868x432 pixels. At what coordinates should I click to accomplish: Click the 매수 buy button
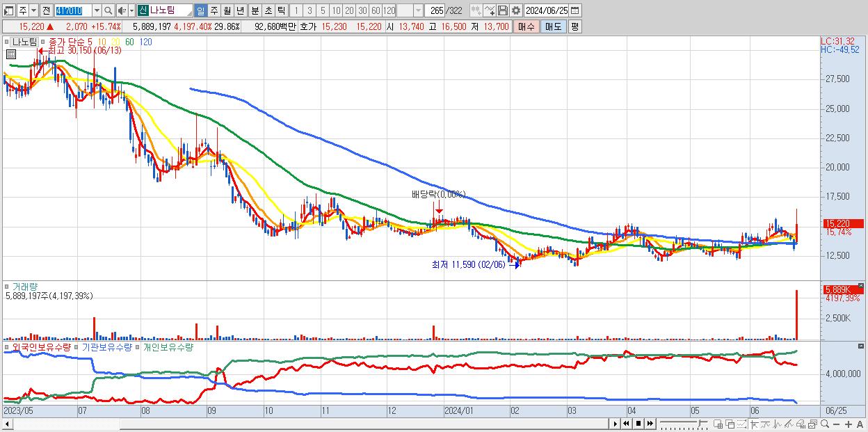526,26
